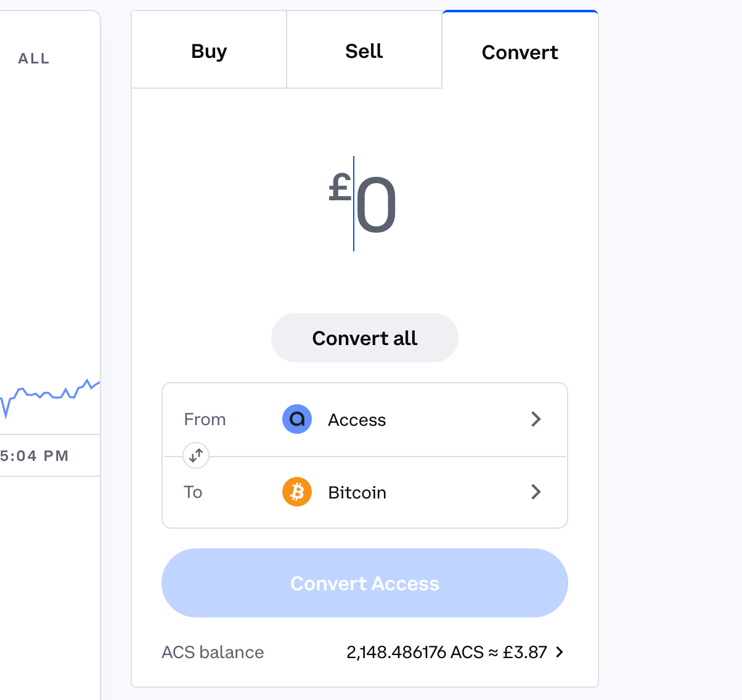
Task: Open the To asset selector chevron
Action: [536, 492]
